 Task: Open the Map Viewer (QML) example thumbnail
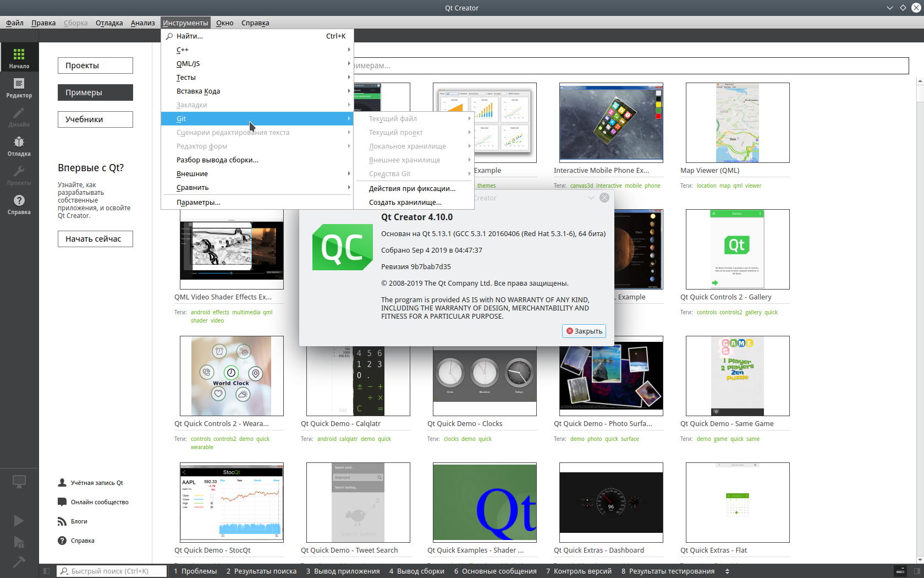click(x=737, y=123)
